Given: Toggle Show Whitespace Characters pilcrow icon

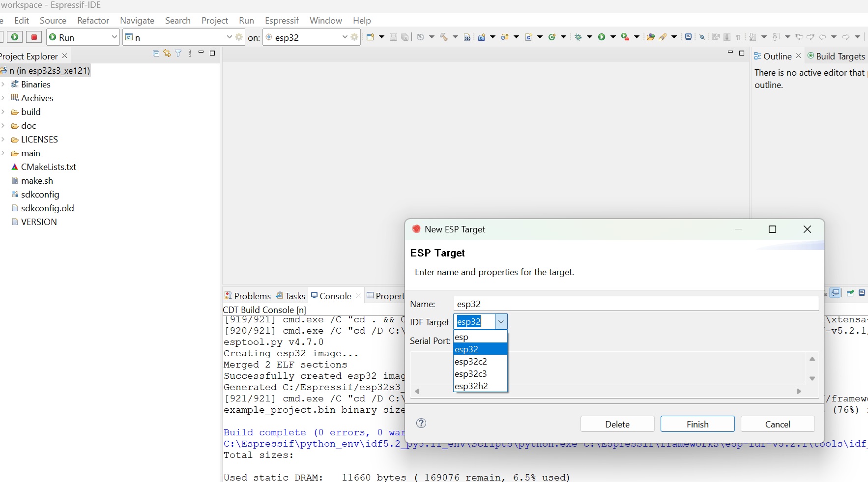Looking at the screenshot, I should click(738, 37).
